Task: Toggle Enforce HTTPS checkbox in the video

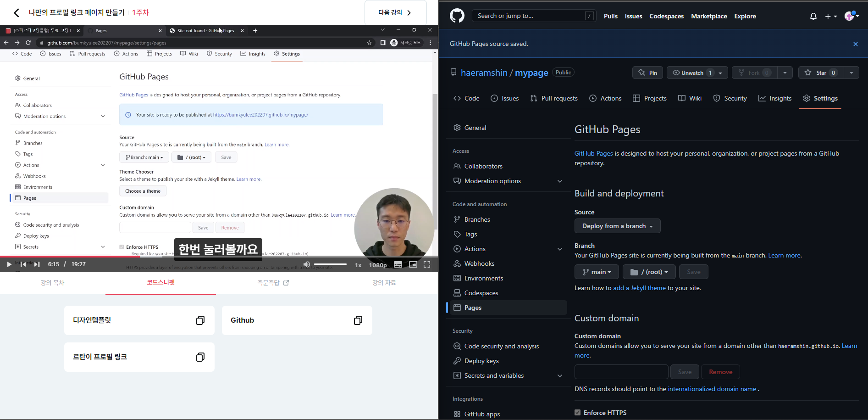Action: point(122,247)
